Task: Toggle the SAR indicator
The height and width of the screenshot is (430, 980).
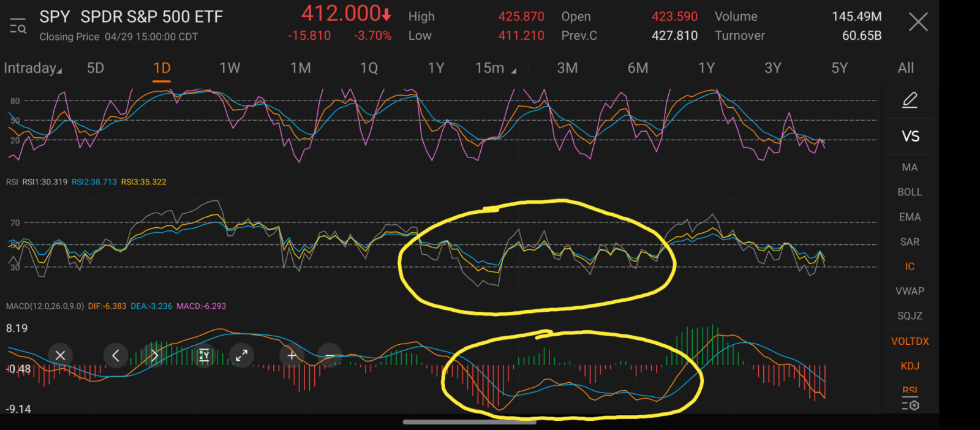Action: point(910,242)
